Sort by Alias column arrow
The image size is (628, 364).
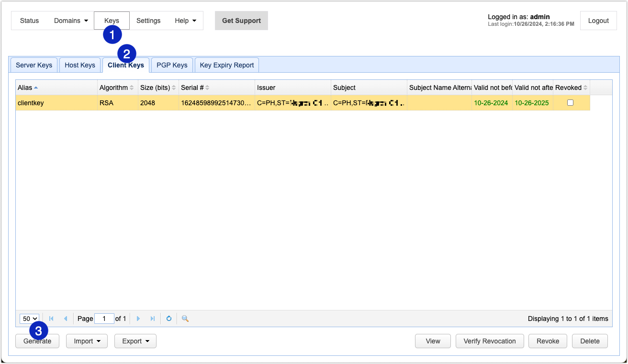tap(36, 88)
